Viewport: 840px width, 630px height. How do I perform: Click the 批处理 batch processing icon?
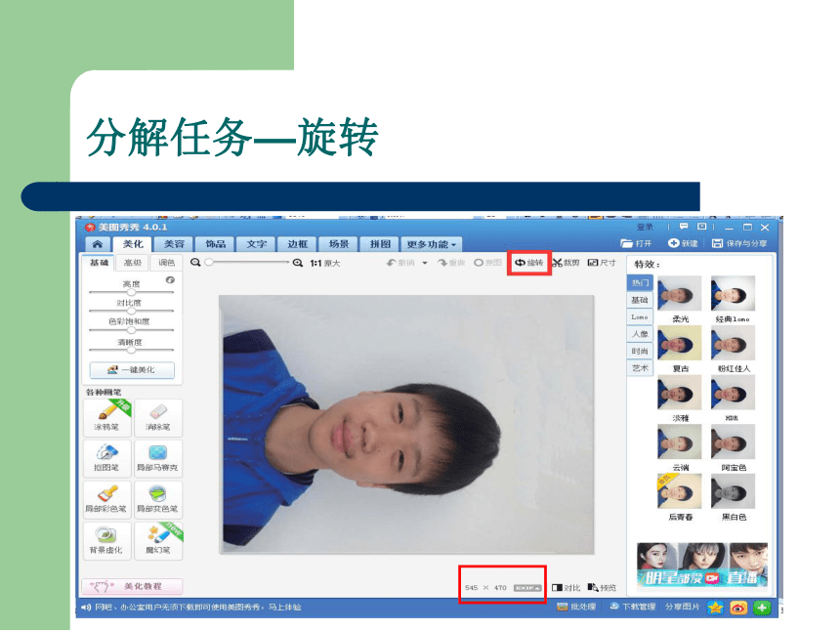(576, 607)
